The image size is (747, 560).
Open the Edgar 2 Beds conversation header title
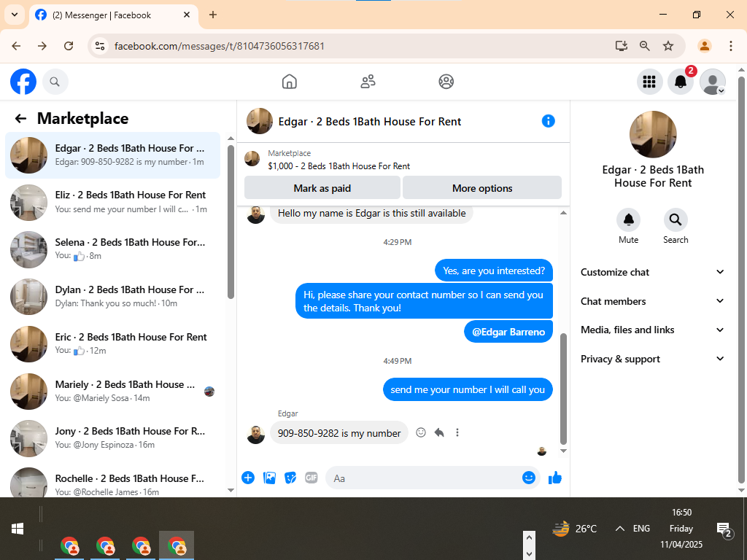(369, 122)
